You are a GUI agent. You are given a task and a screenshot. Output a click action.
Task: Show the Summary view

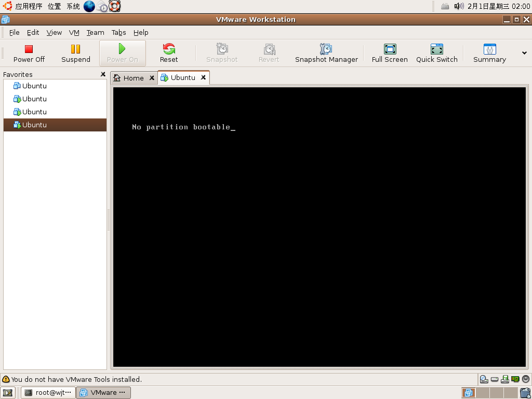tap(489, 54)
